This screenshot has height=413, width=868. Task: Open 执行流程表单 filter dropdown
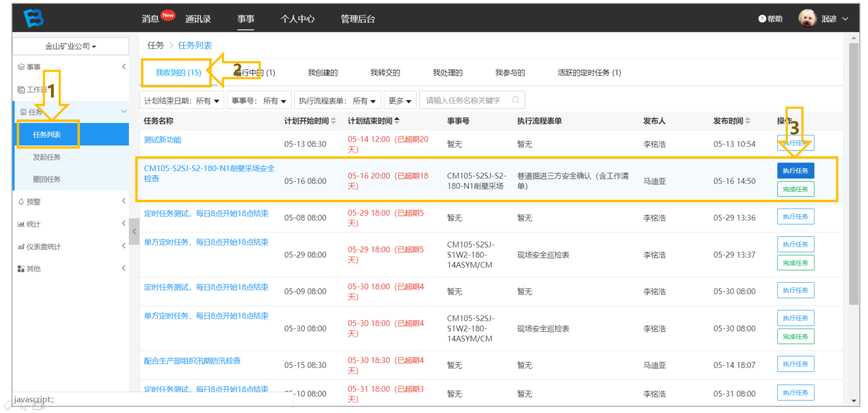click(x=337, y=100)
